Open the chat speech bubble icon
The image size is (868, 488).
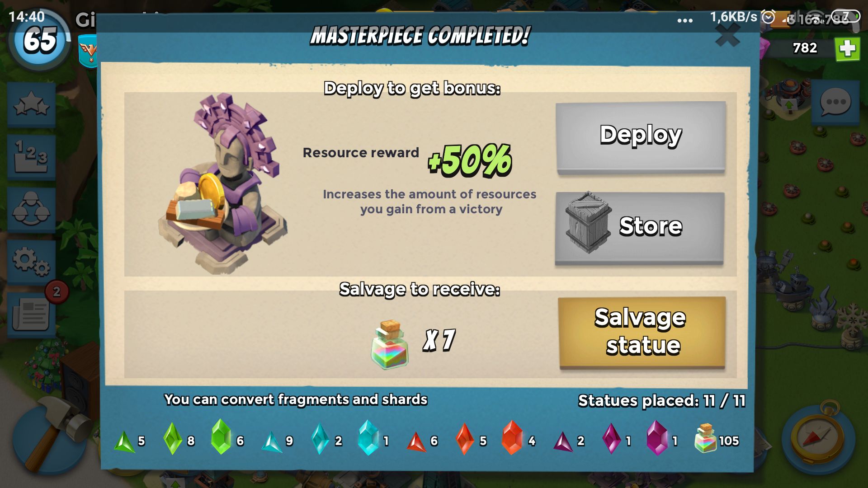click(835, 102)
